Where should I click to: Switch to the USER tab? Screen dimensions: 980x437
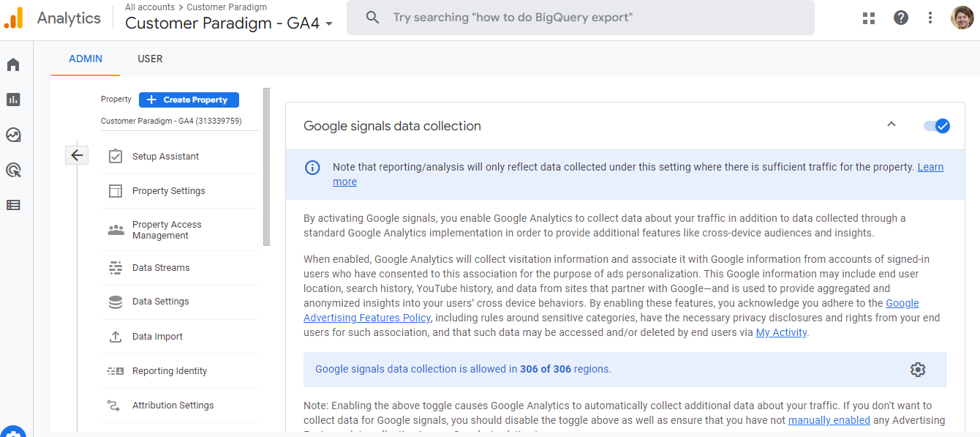pyautogui.click(x=150, y=59)
